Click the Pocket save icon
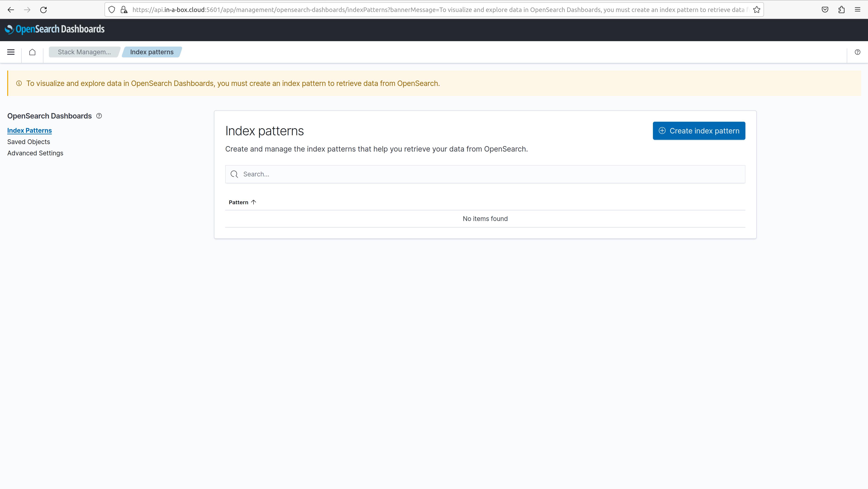Image resolution: width=868 pixels, height=489 pixels. coord(825,10)
